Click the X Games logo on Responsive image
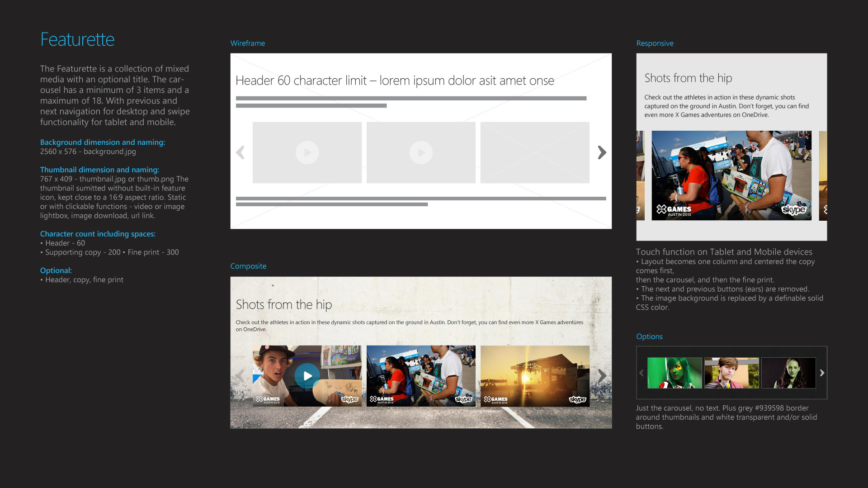868x488 pixels. 674,210
